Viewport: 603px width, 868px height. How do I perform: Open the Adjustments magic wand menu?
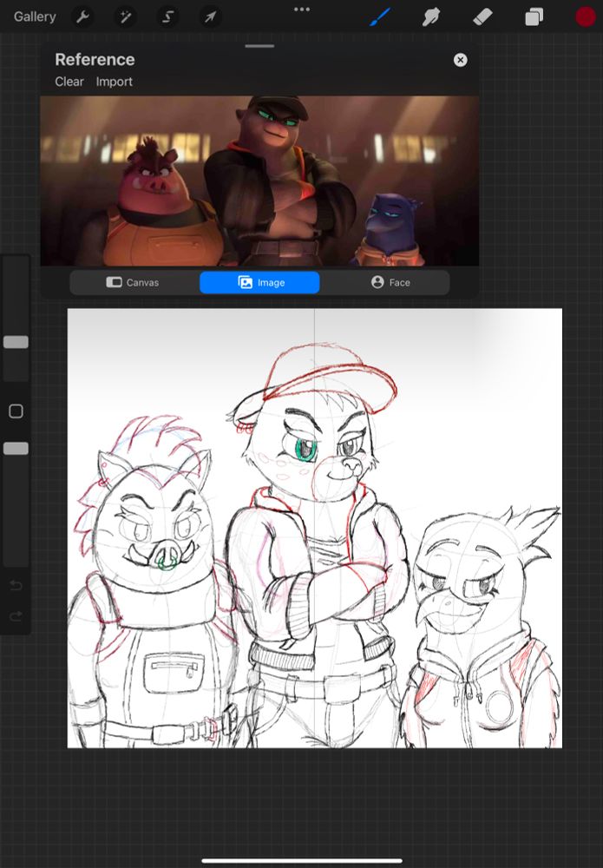126,17
